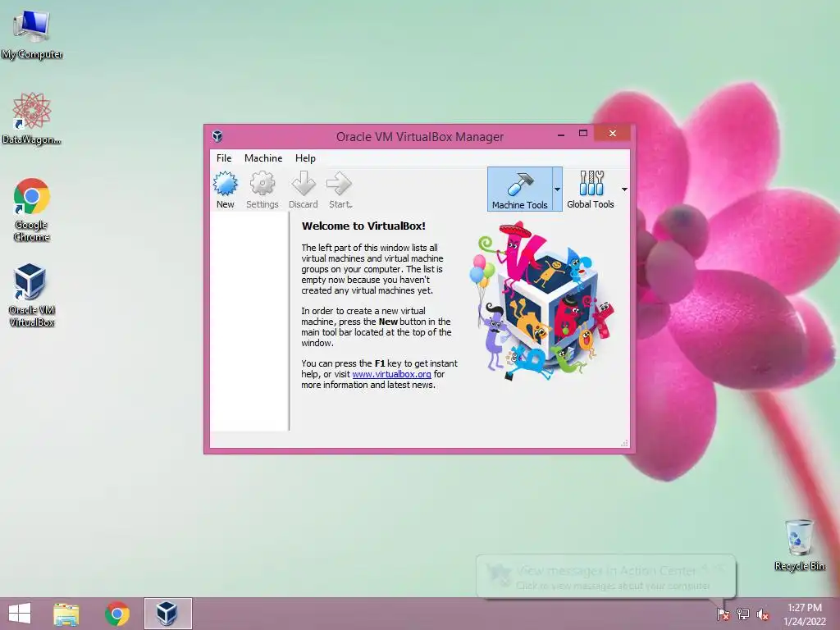Click the empty virtual machine list pane
The width and height of the screenshot is (840, 630).
click(x=249, y=322)
